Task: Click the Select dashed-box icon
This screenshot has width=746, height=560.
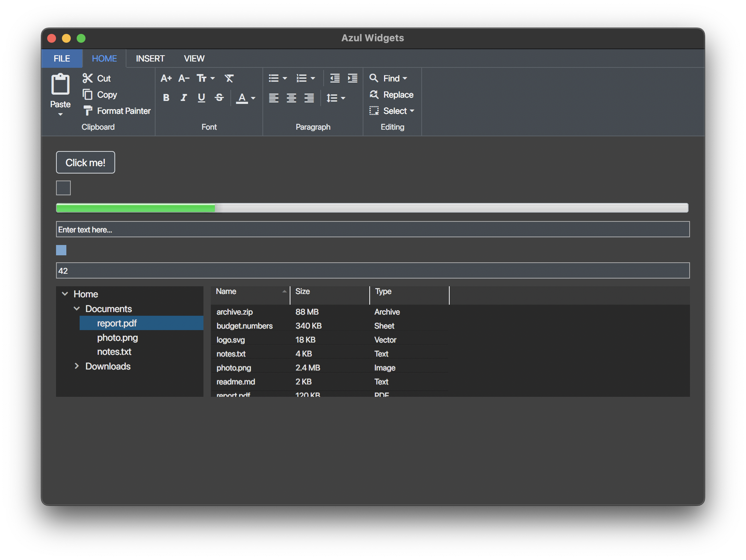Action: pyautogui.click(x=374, y=111)
